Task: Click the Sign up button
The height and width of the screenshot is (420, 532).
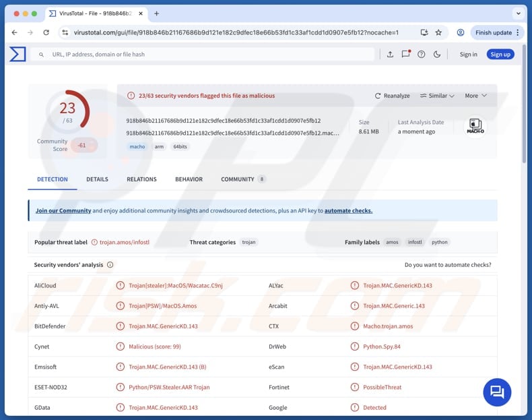Action: pyautogui.click(x=500, y=55)
